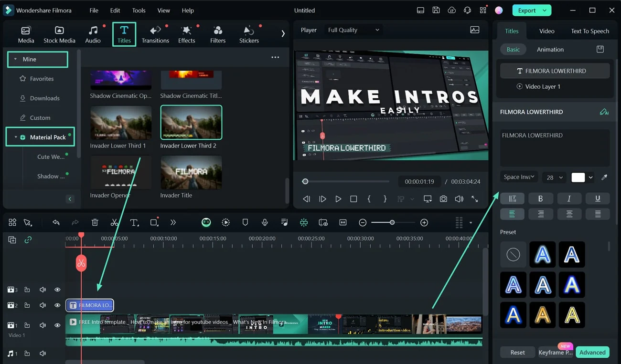This screenshot has width=621, height=364.
Task: Mute the Video 1 track speaker
Action: tap(43, 325)
